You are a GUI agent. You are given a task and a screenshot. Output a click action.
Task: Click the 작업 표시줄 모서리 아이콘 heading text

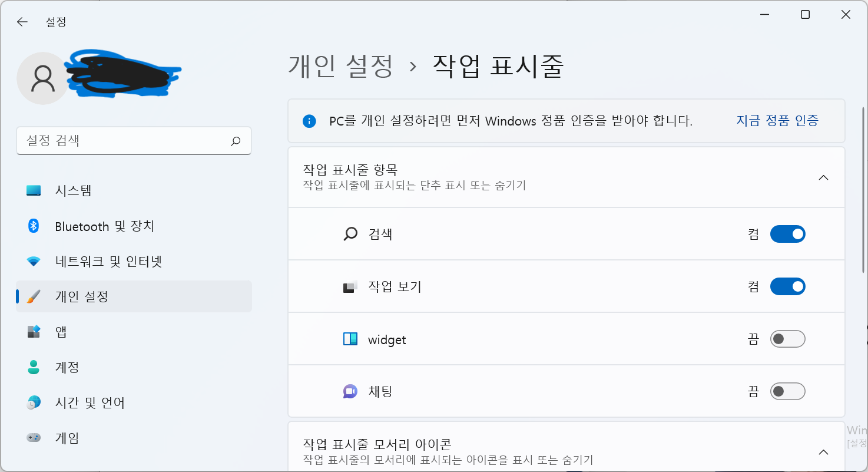tap(377, 444)
